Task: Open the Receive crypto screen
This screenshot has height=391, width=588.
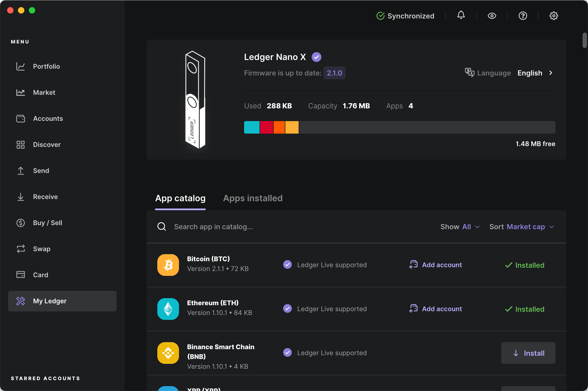Action: pos(45,197)
